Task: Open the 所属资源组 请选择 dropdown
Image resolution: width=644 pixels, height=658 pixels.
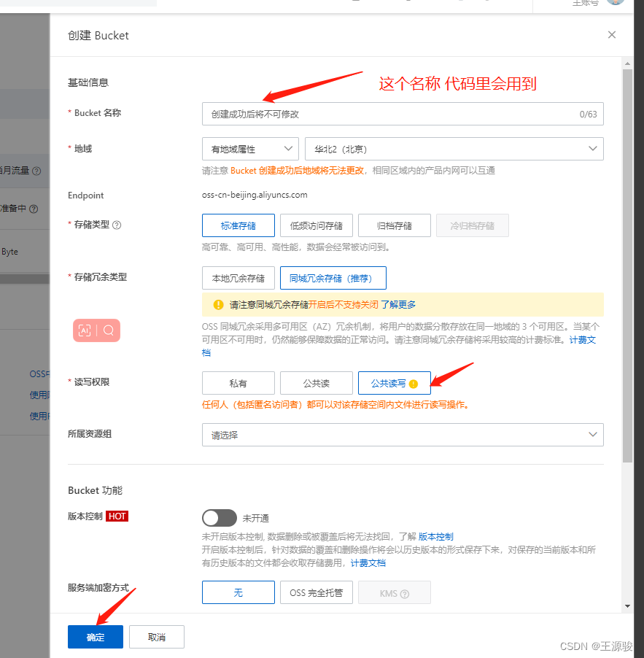Action: [x=403, y=435]
